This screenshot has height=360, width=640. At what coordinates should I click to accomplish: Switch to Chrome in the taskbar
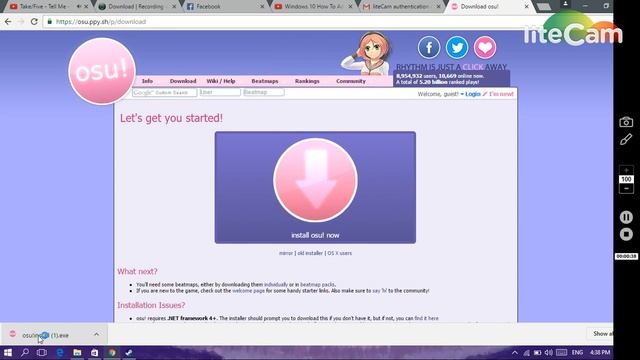pos(112,353)
